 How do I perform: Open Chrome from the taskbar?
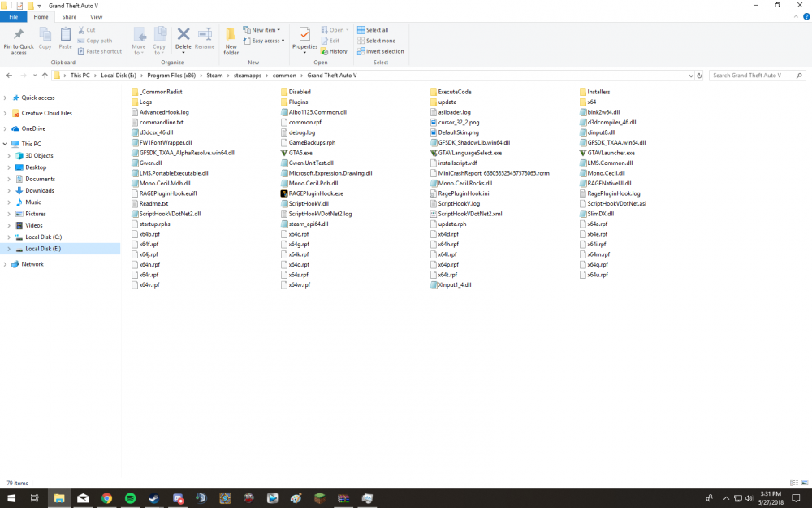[106, 498]
